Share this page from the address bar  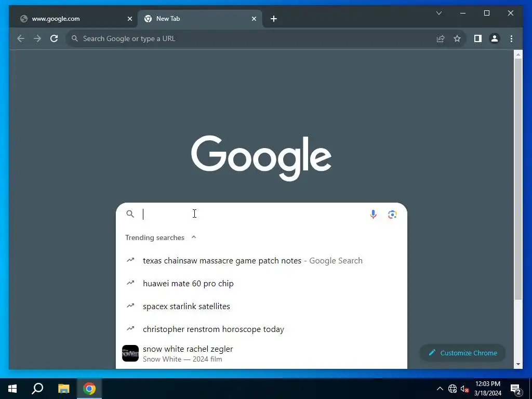pyautogui.click(x=441, y=38)
